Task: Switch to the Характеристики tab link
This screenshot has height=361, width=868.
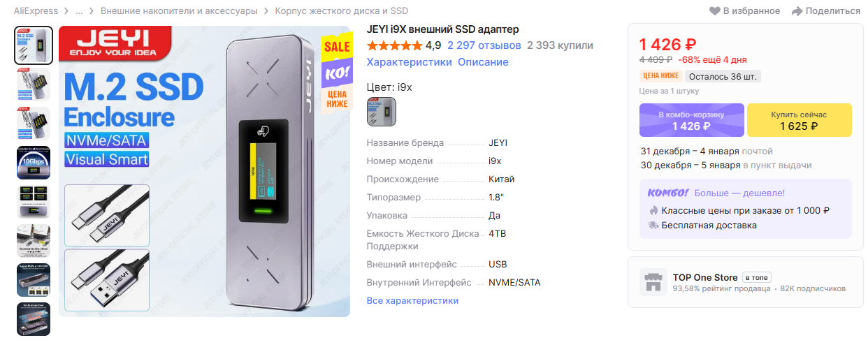Action: (410, 62)
